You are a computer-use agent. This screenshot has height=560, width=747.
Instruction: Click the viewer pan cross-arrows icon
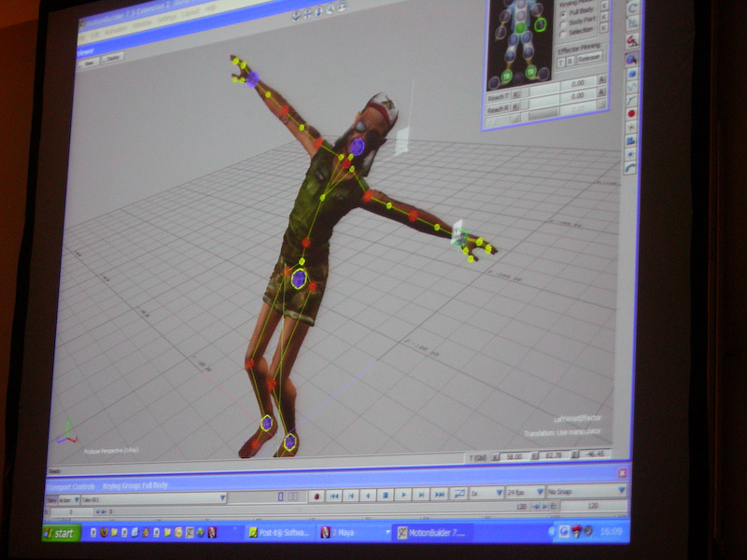(308, 14)
